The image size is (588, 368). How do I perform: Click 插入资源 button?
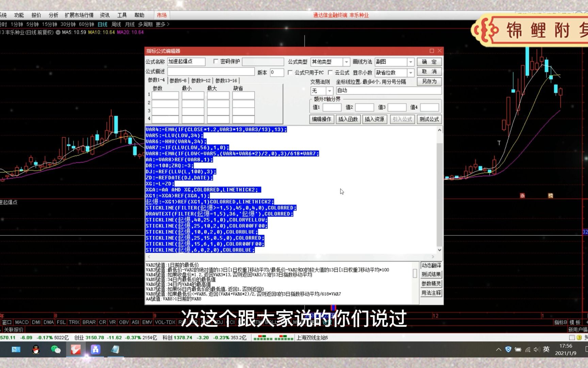pyautogui.click(x=374, y=119)
